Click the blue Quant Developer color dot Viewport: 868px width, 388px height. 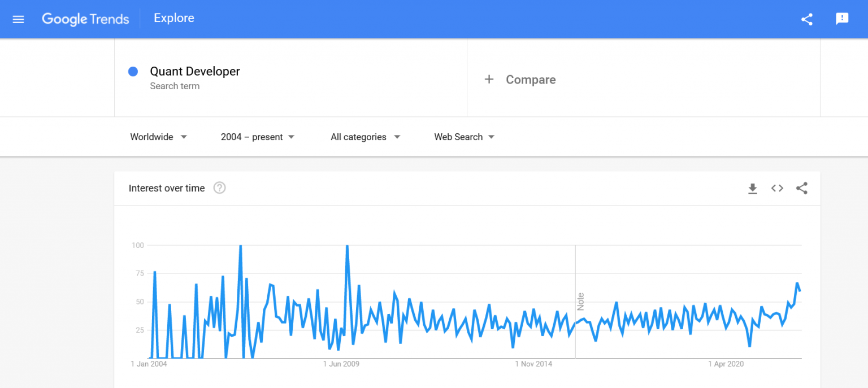point(133,72)
